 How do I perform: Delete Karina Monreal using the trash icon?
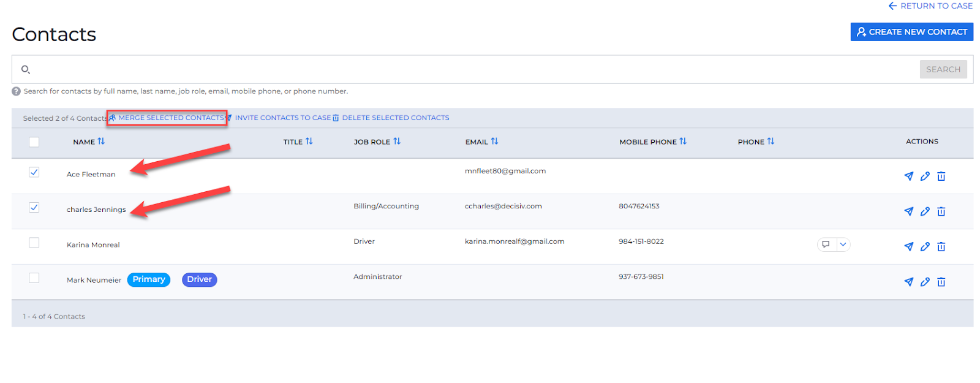click(941, 247)
